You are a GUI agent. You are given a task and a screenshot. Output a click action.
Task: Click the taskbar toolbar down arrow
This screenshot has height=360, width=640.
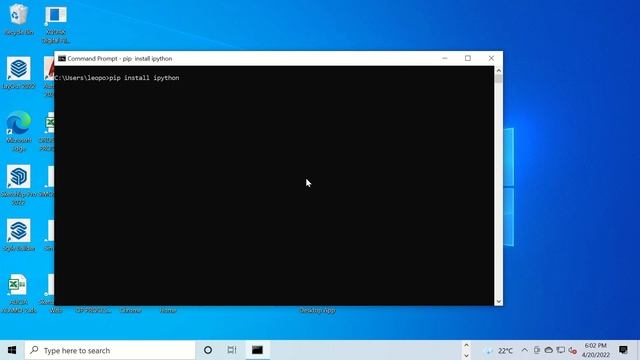pos(466,356)
